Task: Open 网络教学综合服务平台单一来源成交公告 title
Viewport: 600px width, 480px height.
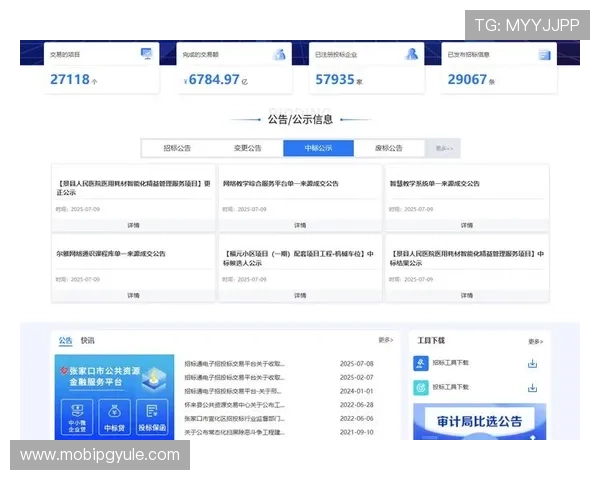Action: click(x=280, y=184)
